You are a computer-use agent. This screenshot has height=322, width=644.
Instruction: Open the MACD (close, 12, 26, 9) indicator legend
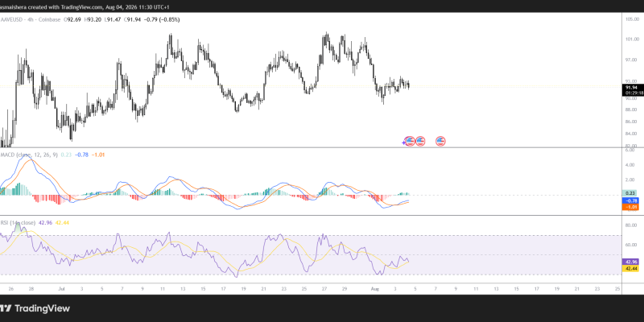[x=29, y=155]
